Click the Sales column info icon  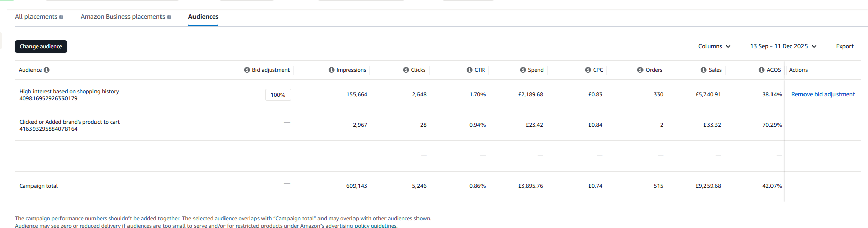tap(704, 70)
